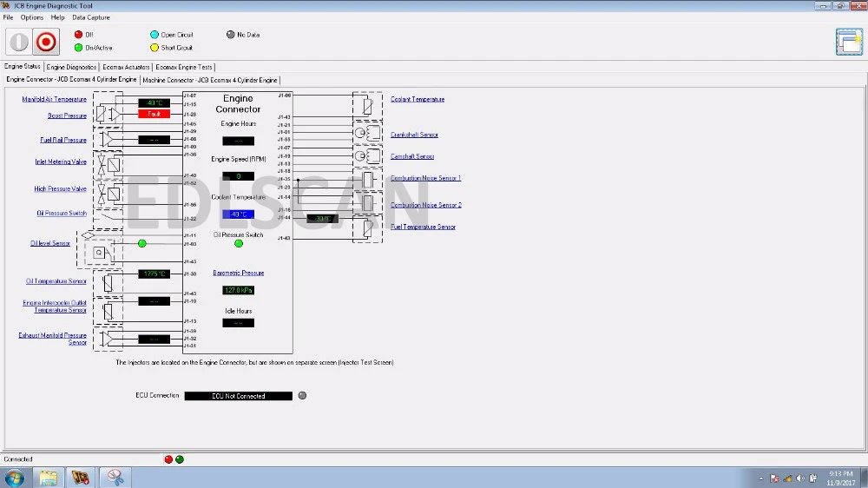Click the red record toolbar button

click(46, 42)
